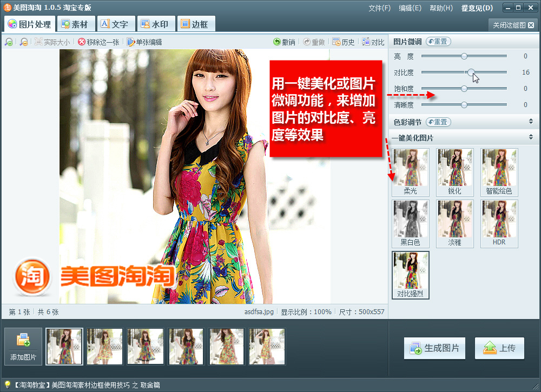Apply the 智能绘色 smart color preset
This screenshot has width=541, height=392.
pyautogui.click(x=499, y=172)
